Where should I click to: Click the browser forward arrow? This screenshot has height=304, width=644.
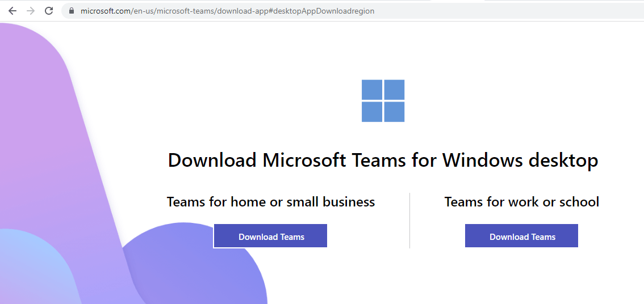[31, 11]
